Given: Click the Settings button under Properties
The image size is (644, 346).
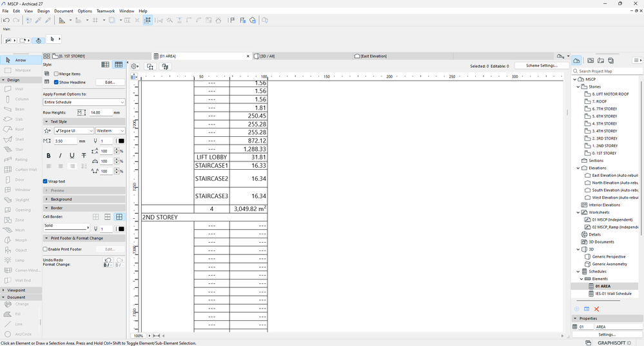Looking at the screenshot, I should [607, 334].
